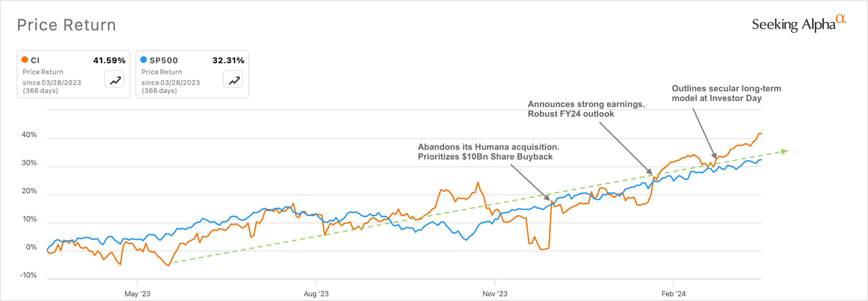The image size is (868, 301).
Task: Click the Investor Day annotation text
Action: 726,93
